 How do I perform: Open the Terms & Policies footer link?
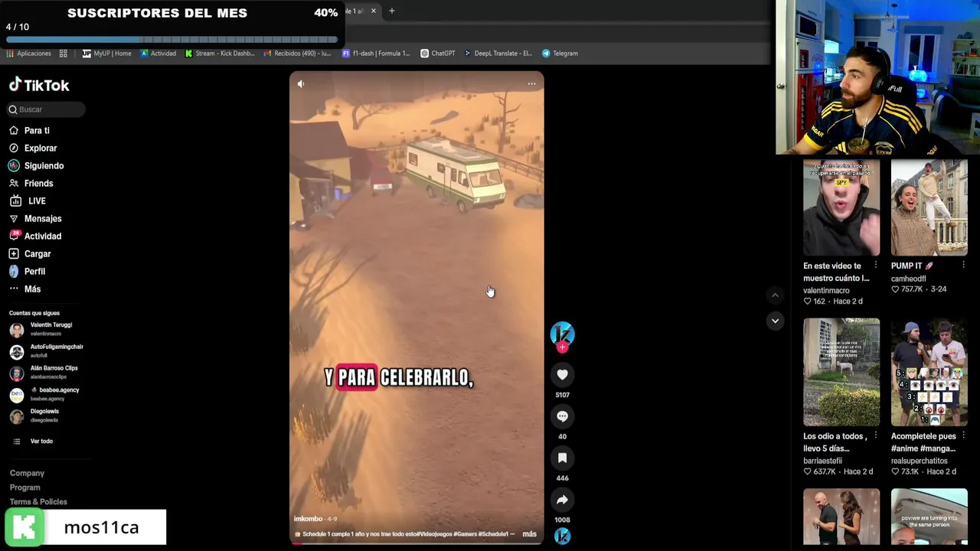pyautogui.click(x=38, y=502)
